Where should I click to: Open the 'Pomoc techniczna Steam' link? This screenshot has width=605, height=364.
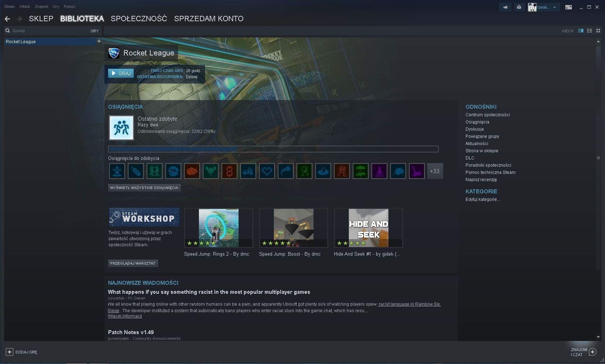click(x=490, y=172)
